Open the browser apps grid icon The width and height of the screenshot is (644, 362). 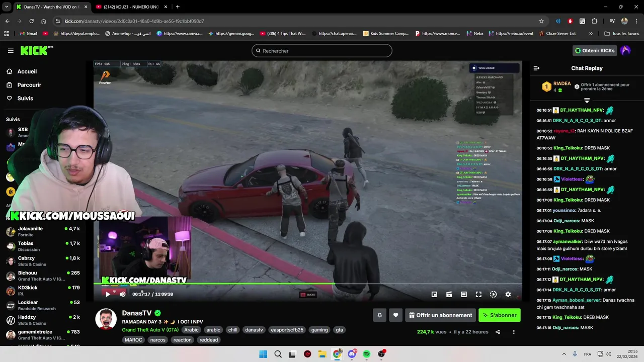click(7, 34)
